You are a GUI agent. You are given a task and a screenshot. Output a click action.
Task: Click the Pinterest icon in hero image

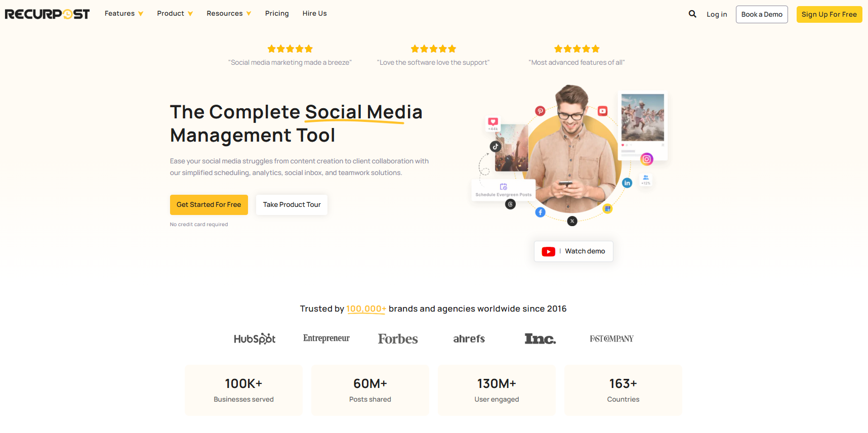[540, 111]
